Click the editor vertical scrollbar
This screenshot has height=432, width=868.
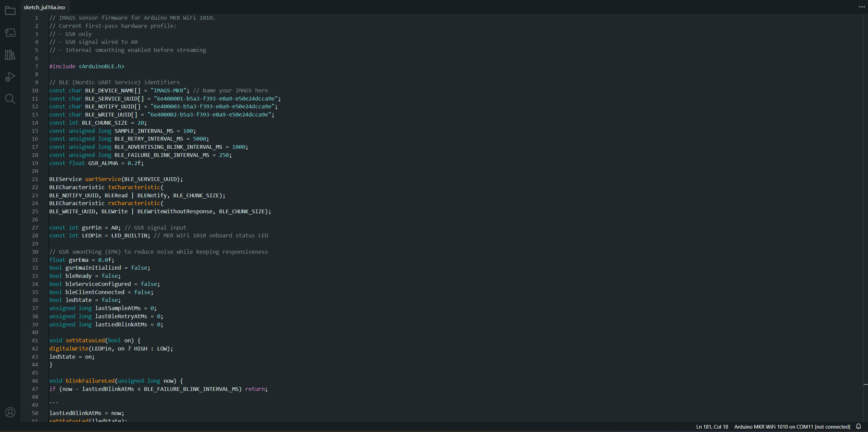866,217
